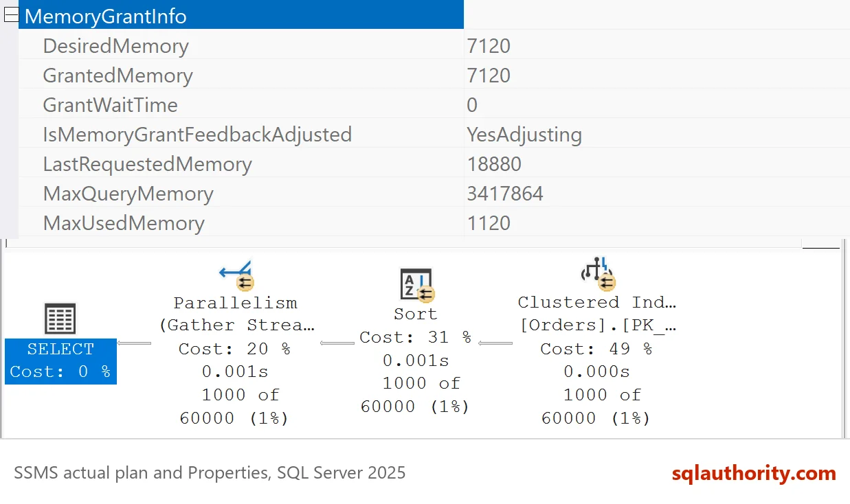The height and width of the screenshot is (504, 850).
Task: Select the Sort operator icon
Action: tap(417, 284)
